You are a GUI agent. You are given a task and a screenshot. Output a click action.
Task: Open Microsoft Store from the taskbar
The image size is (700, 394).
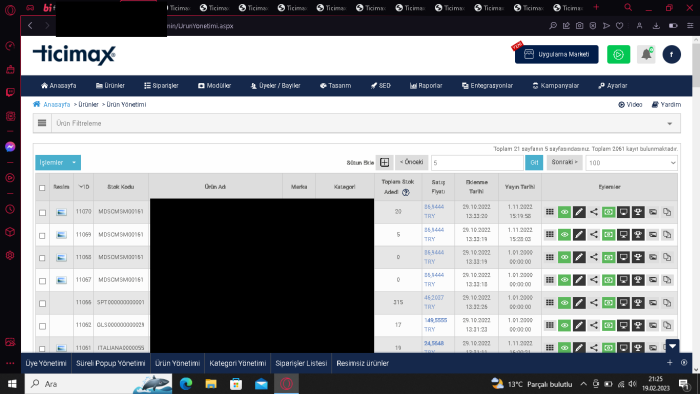click(x=236, y=384)
